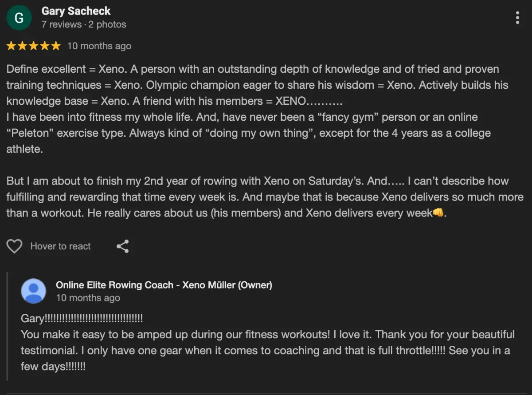Click the owner reply's "10 months ago" timestamp
The image size is (532, 395).
tap(88, 298)
